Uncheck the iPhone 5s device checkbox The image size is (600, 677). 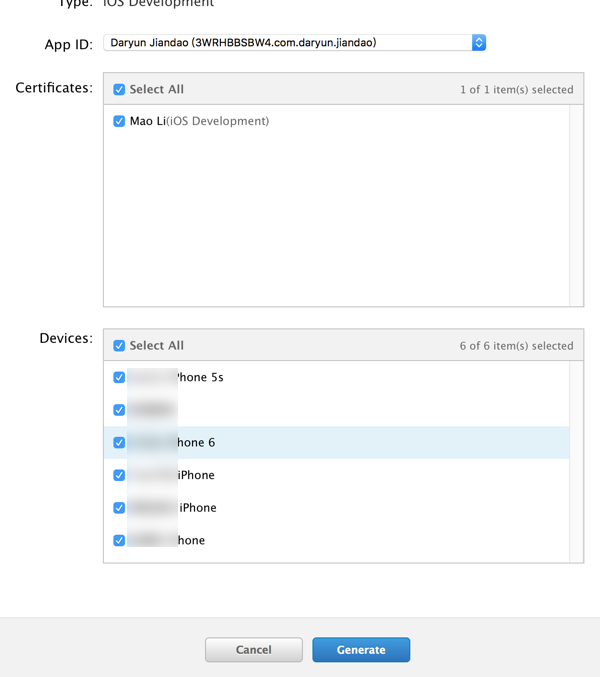pos(119,377)
